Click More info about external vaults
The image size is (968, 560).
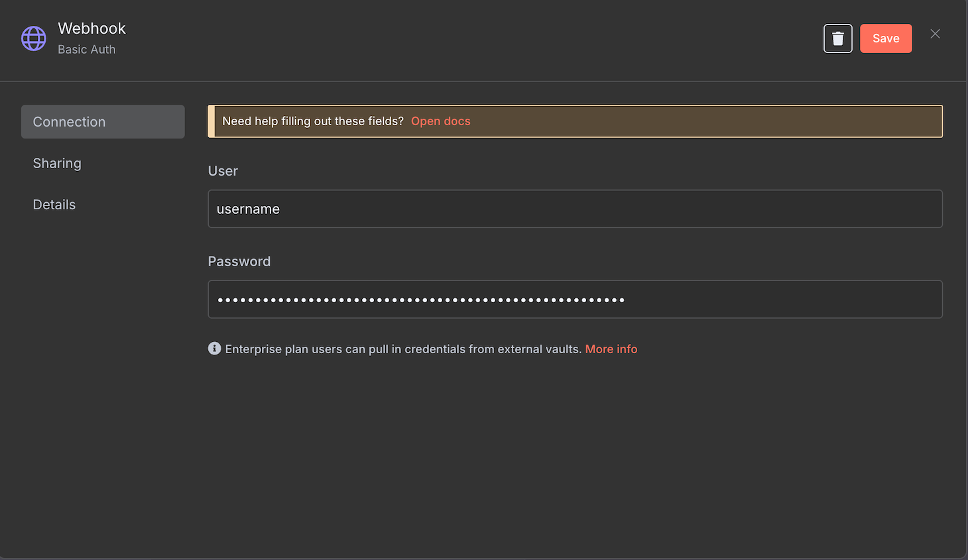(611, 348)
